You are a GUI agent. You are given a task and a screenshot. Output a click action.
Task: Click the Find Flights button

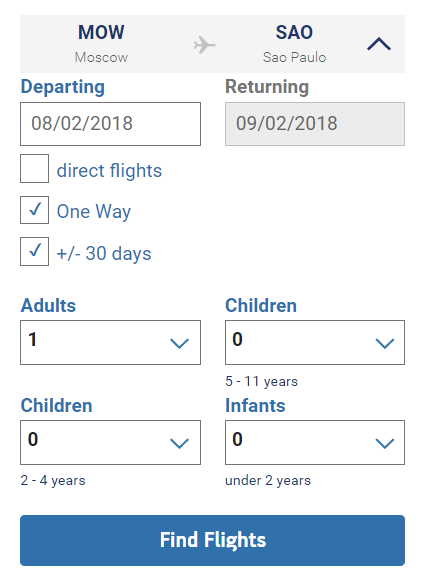point(212,540)
